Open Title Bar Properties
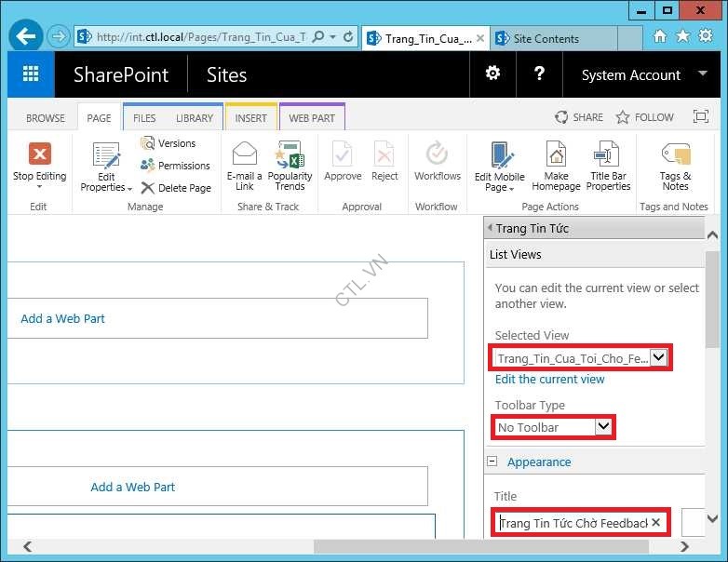The image size is (728, 562). click(x=608, y=154)
